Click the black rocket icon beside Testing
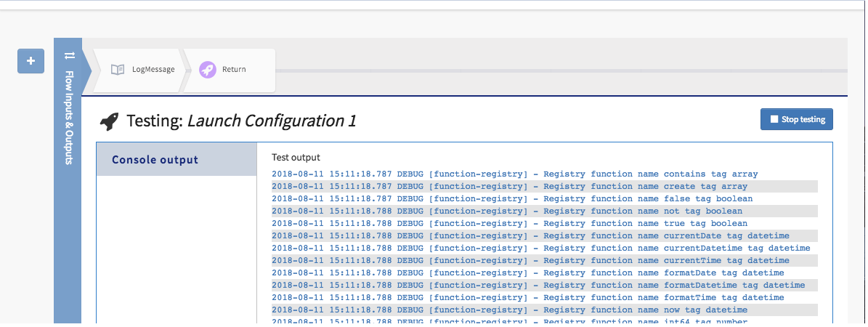868x327 pixels. click(x=109, y=121)
